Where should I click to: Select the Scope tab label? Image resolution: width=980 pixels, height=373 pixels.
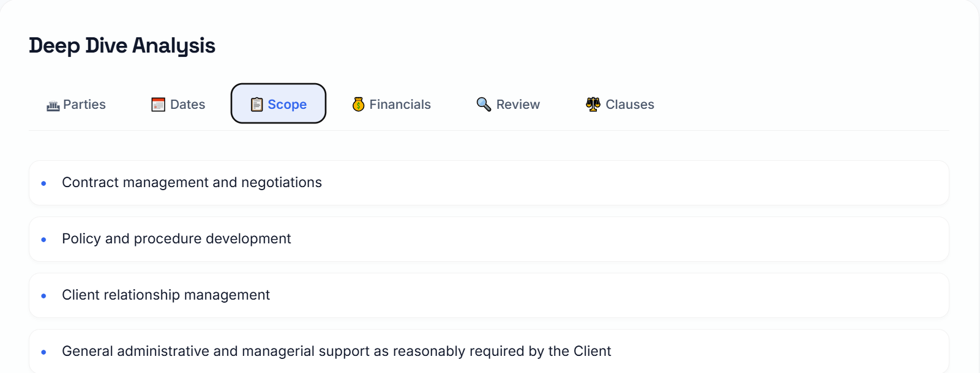point(287,105)
